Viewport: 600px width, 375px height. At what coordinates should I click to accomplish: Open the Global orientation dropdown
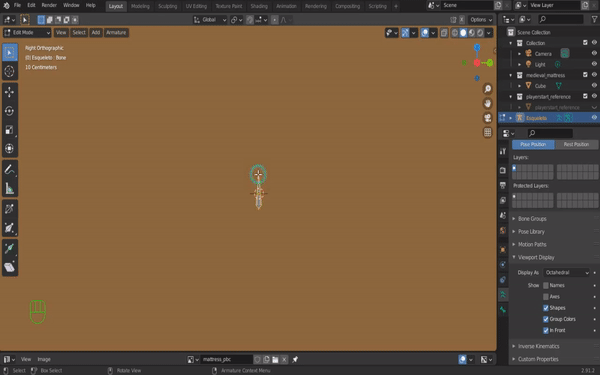pos(210,20)
